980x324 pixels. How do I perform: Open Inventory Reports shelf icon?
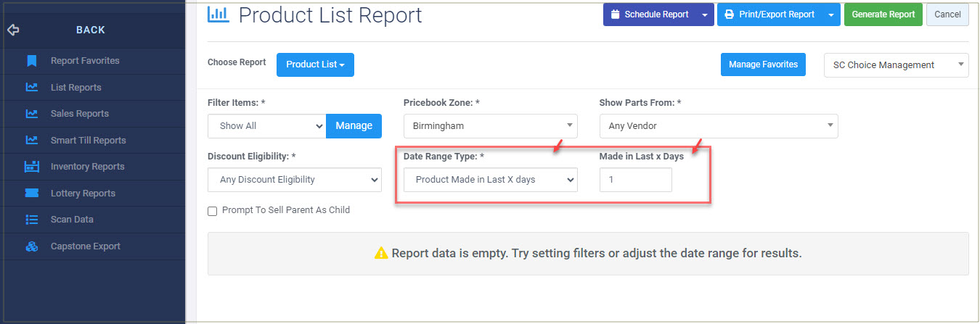31,167
